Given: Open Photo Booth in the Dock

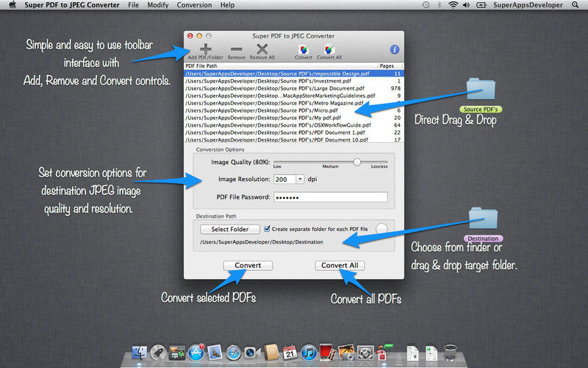Looking at the screenshot, I should [327, 353].
